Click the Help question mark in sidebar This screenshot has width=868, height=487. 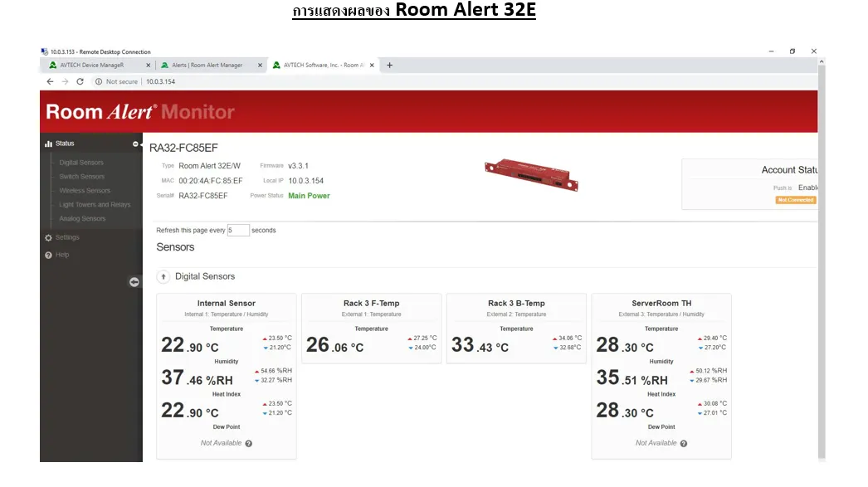click(x=49, y=256)
